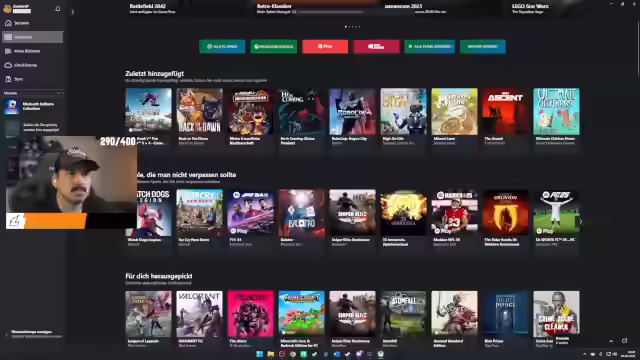Click the Windows Start button

click(259, 354)
